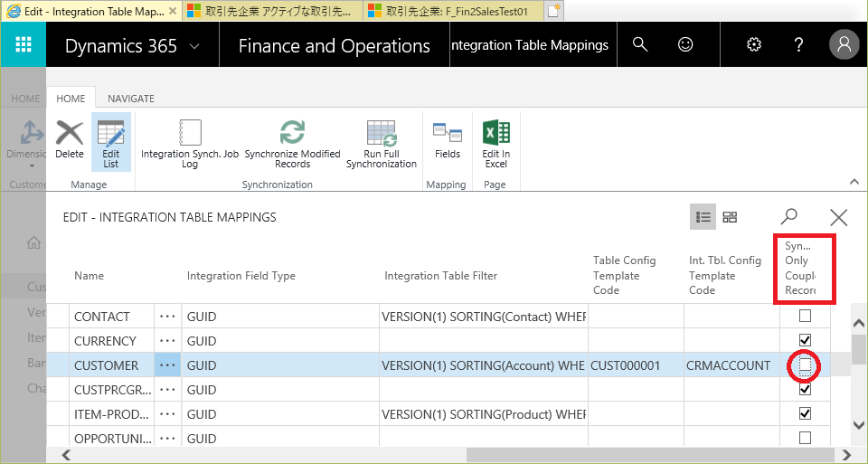Sort by the Name column header
868x464 pixels.
click(90, 275)
